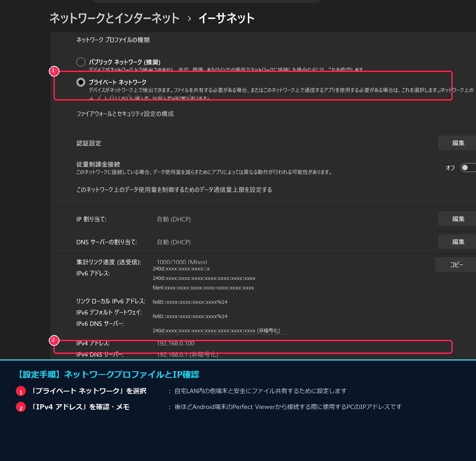Click the 自動 (DHCP) value for IP 割り当て

pyautogui.click(x=174, y=219)
